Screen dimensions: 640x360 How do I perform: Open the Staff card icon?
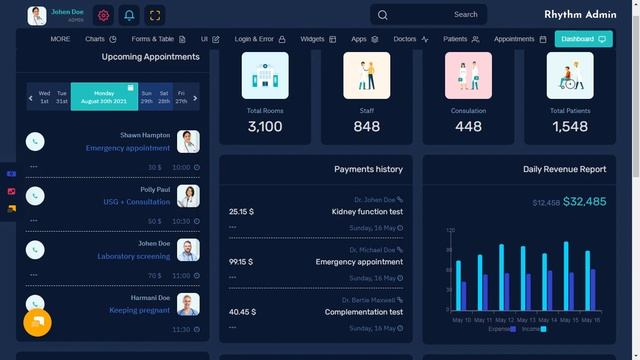(367, 76)
